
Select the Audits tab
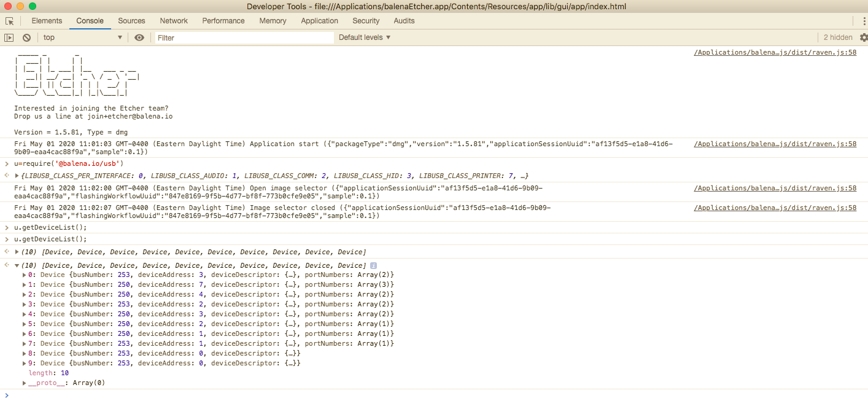404,21
